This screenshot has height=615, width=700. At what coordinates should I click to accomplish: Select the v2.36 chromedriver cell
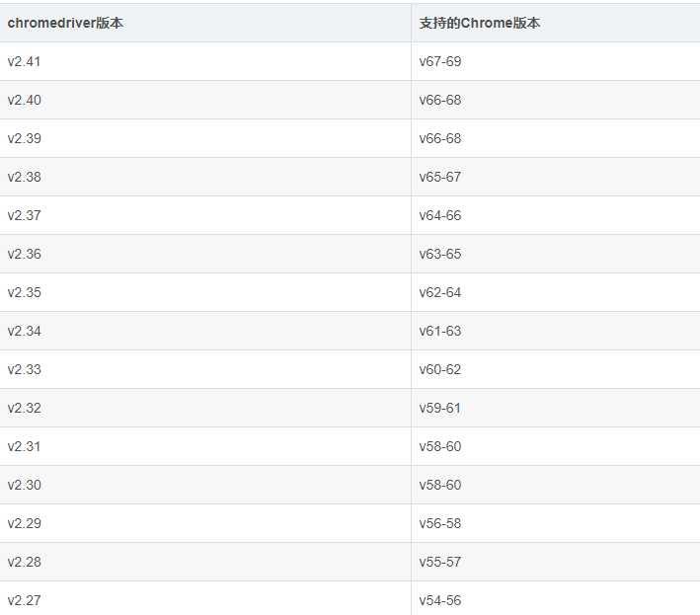point(205,254)
